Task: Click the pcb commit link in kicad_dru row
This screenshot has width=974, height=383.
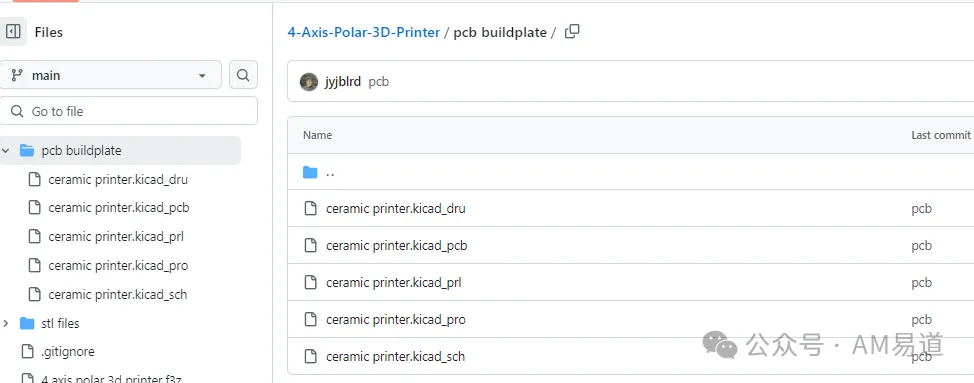Action: coord(921,209)
